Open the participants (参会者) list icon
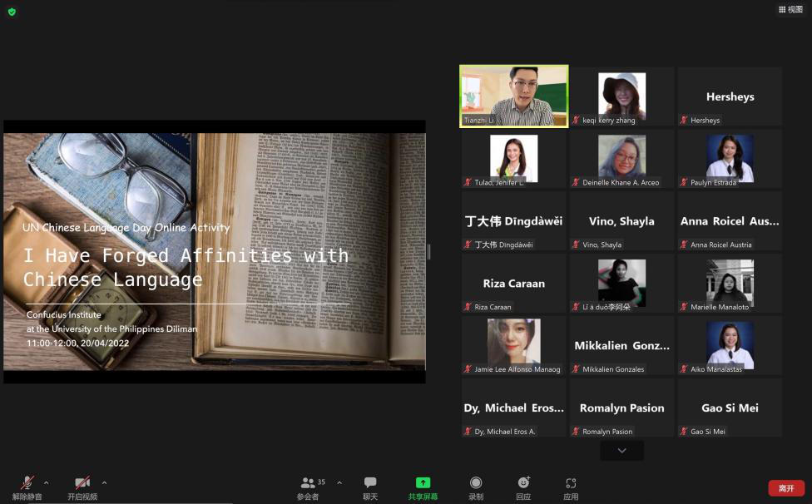Viewport: 812px width, 504px height. (308, 482)
